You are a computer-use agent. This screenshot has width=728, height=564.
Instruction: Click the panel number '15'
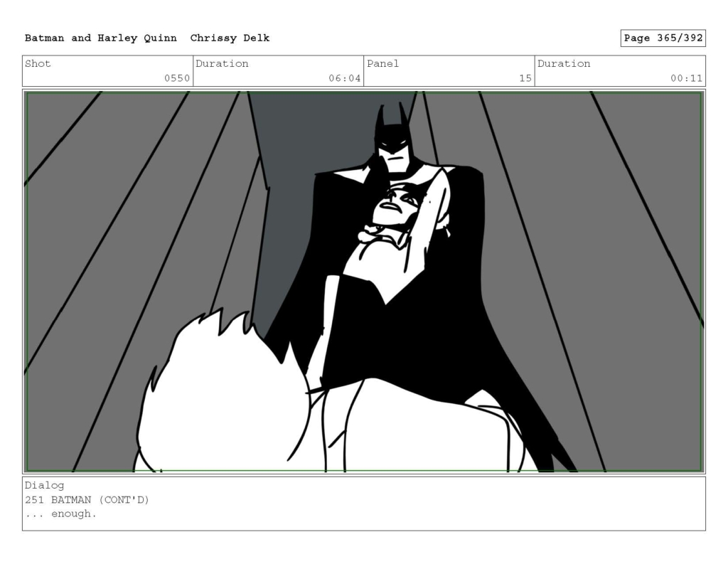point(525,78)
